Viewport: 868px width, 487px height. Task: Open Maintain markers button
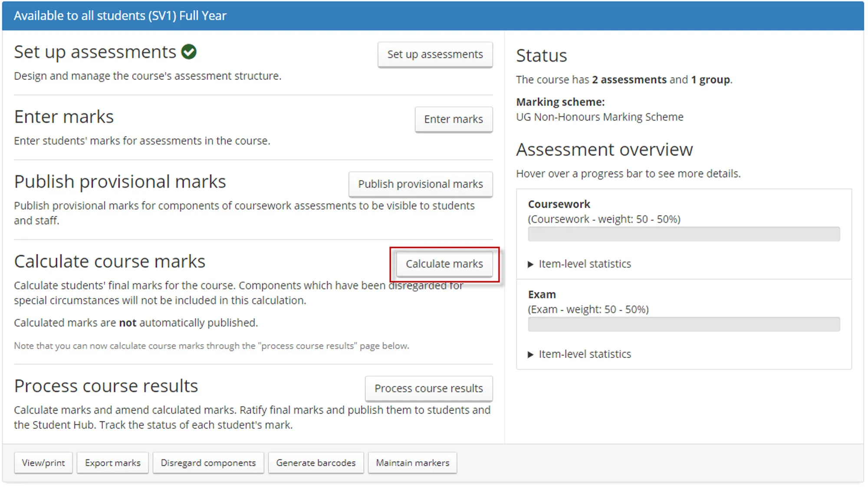(412, 463)
